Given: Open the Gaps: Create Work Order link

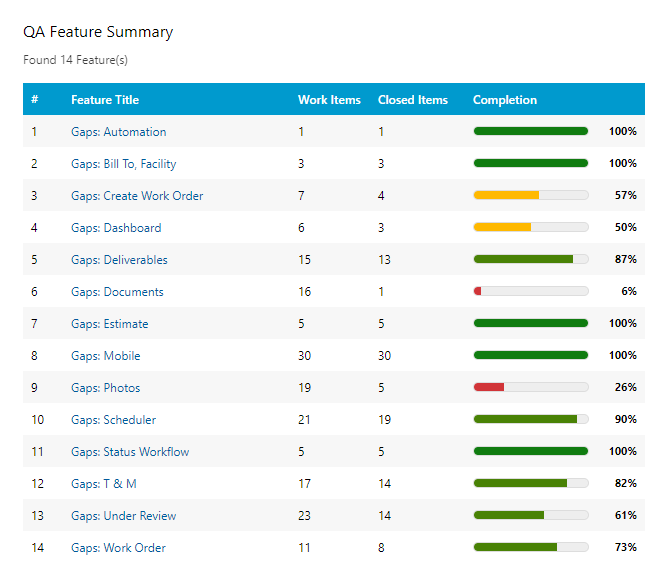Looking at the screenshot, I should pyautogui.click(x=137, y=196).
